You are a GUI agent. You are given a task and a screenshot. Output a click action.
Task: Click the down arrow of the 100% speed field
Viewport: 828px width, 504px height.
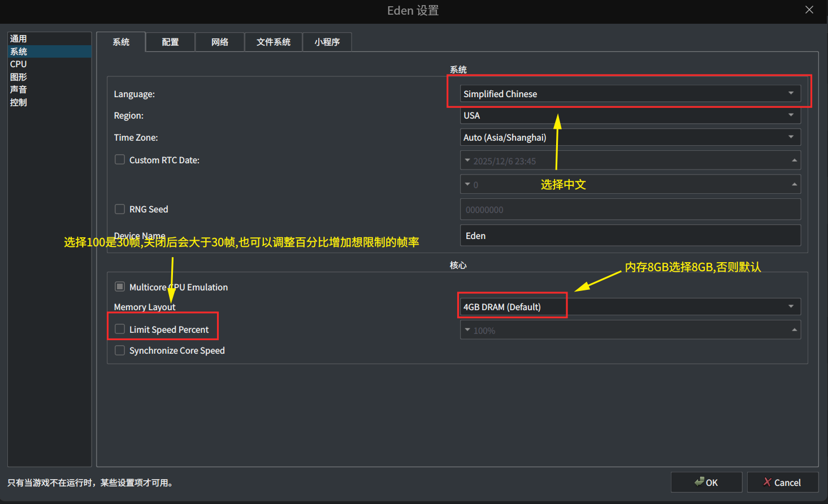(x=467, y=330)
